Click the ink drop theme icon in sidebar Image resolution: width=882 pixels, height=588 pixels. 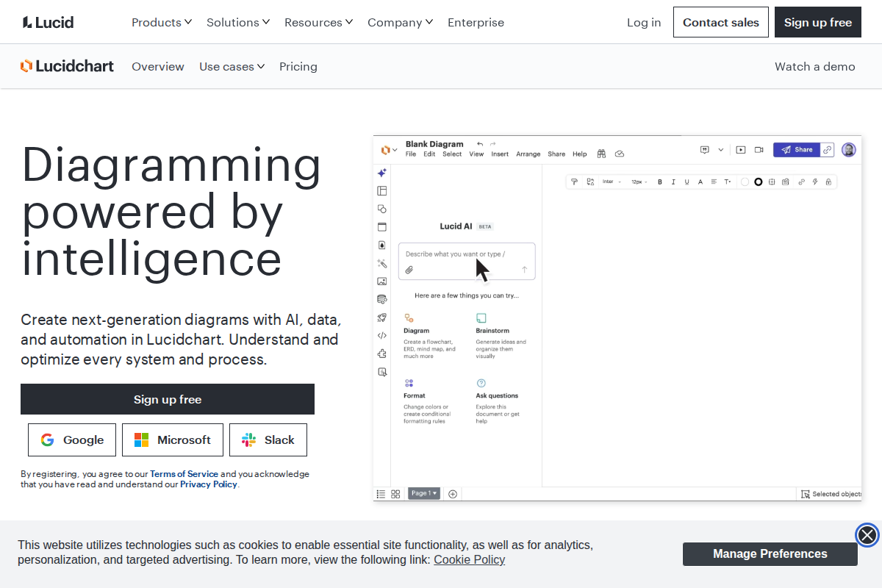(x=381, y=245)
